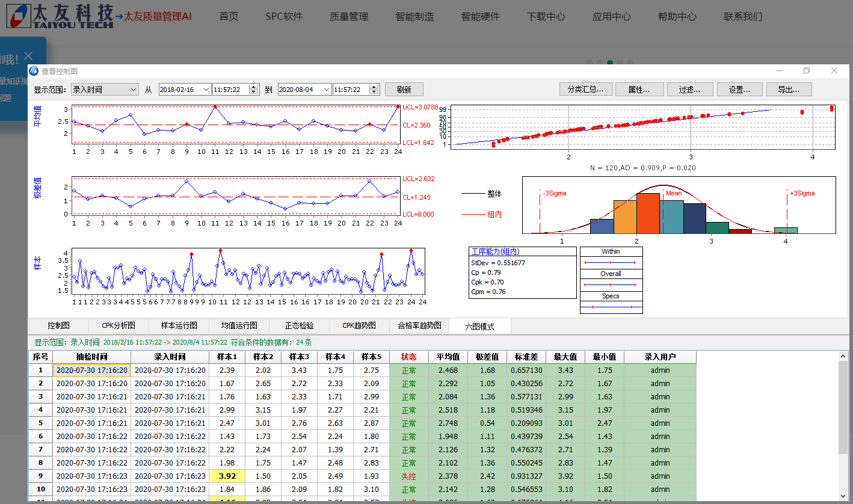Close the blue popup with X

tap(28, 56)
